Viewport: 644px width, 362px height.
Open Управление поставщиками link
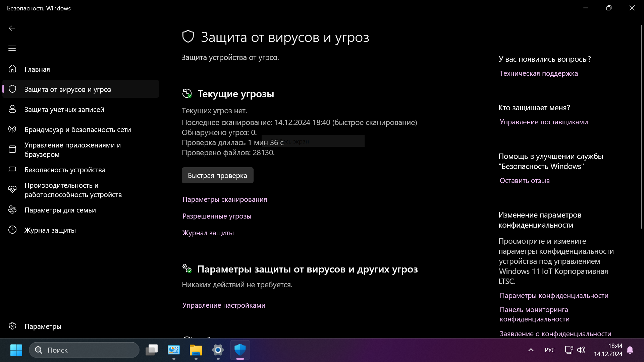coord(543,122)
